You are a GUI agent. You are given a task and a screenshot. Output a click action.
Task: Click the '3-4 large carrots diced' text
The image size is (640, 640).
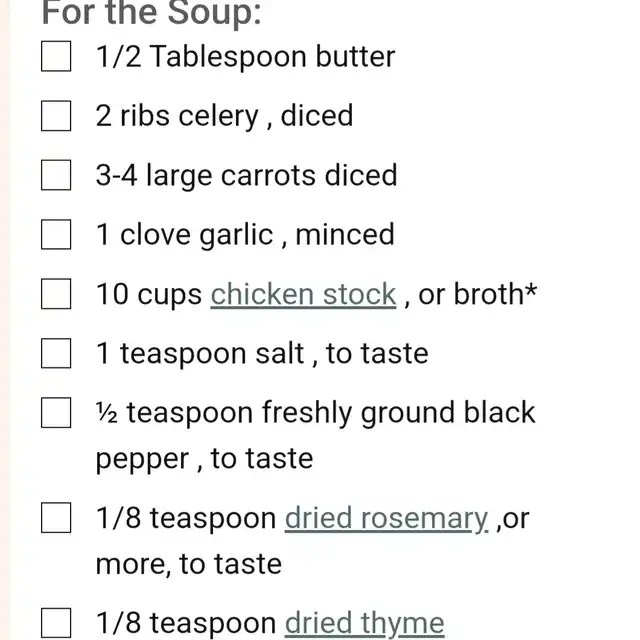[246, 176]
